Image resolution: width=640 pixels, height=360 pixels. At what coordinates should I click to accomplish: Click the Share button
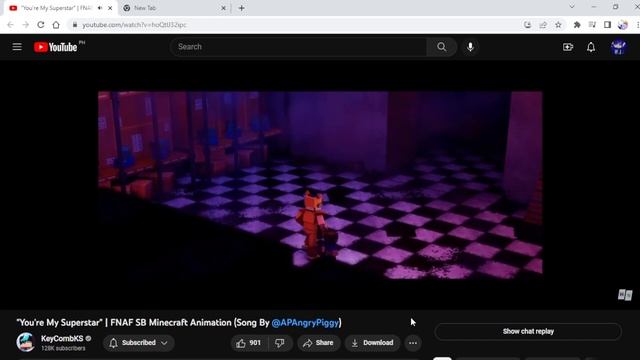click(318, 343)
